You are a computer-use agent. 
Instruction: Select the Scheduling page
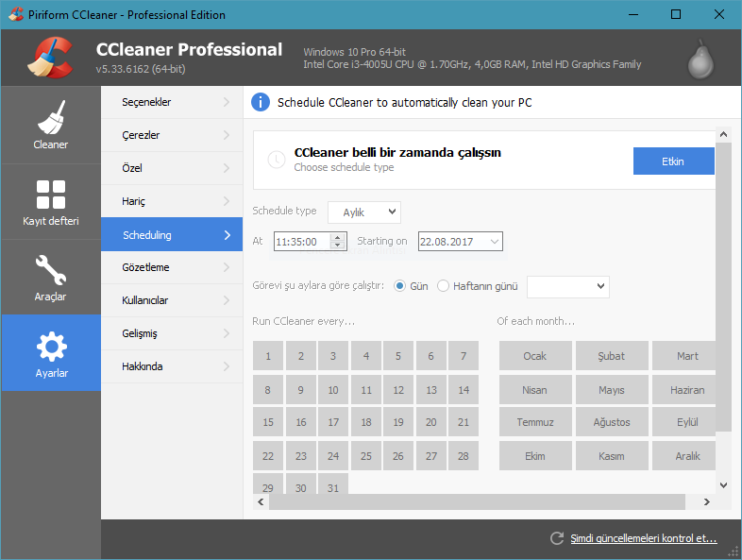click(x=172, y=234)
